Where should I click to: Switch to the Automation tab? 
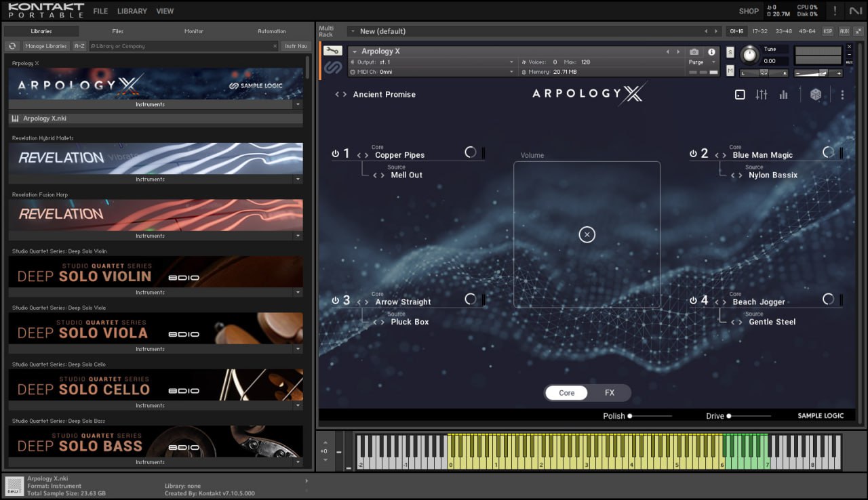(272, 31)
